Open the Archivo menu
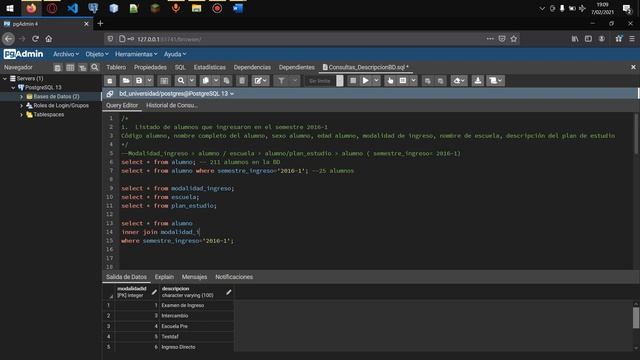The image size is (640, 360). (66, 54)
